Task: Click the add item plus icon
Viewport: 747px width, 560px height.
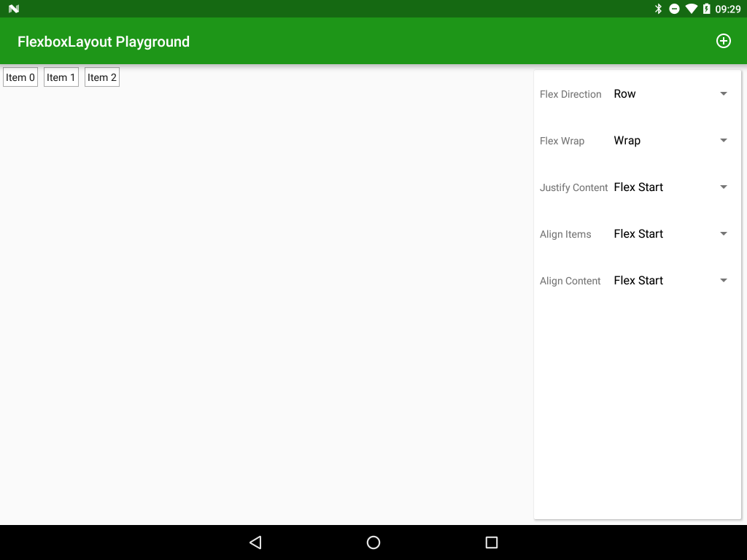Action: [723, 41]
